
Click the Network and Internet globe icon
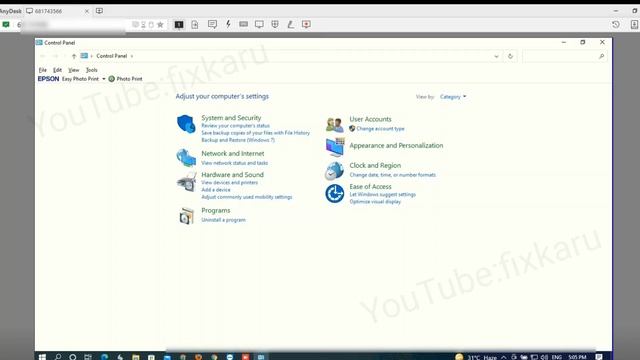point(186,158)
